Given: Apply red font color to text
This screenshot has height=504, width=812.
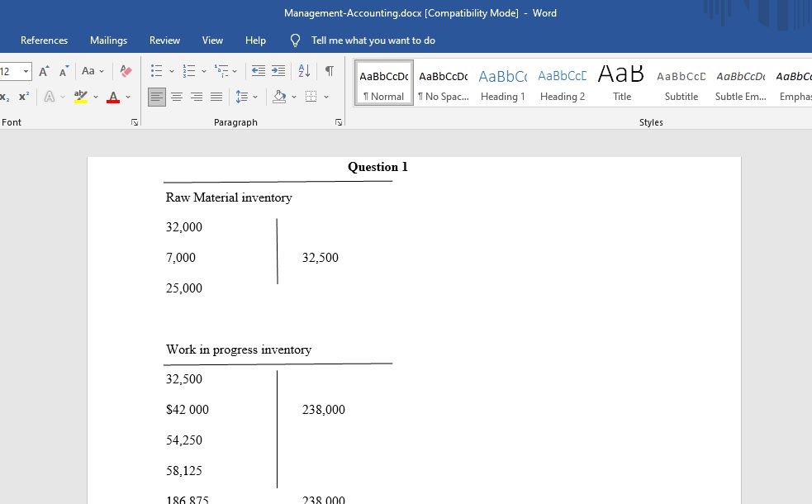Looking at the screenshot, I should [113, 97].
